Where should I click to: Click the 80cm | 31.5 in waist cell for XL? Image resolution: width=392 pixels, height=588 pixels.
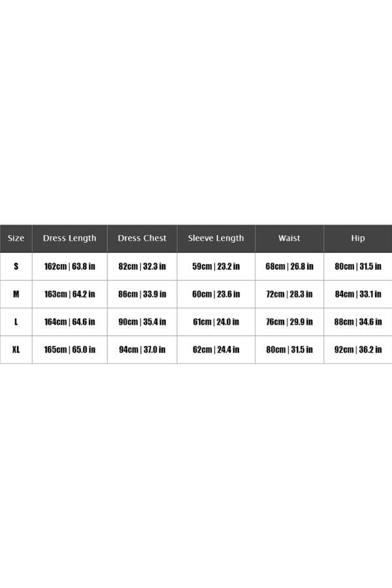[289, 350]
